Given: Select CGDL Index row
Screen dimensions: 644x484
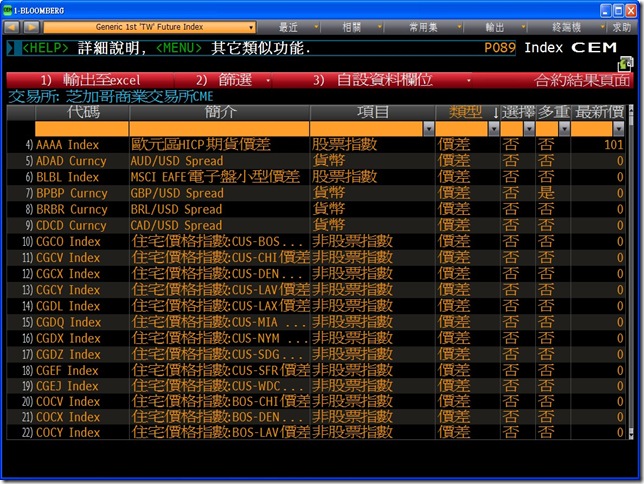Looking at the screenshot, I should coord(316,306).
